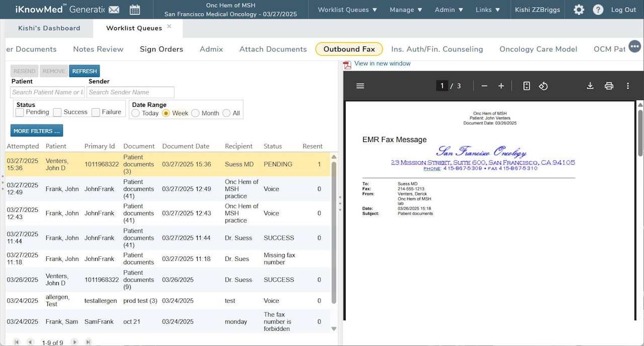Viewport: 644px width, 346px height.
Task: Select the Month date range option
Action: [195, 113]
